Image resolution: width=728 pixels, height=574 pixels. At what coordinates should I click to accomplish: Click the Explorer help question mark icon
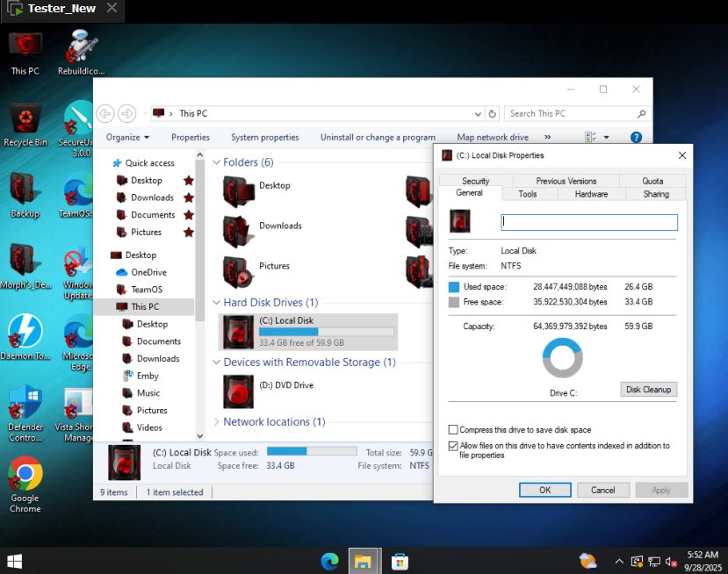click(x=637, y=137)
